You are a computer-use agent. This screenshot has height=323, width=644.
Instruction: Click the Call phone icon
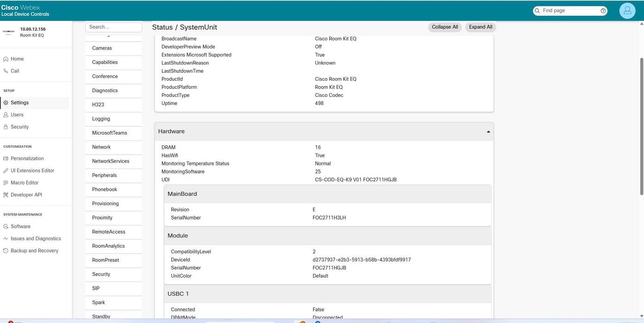[x=6, y=71]
